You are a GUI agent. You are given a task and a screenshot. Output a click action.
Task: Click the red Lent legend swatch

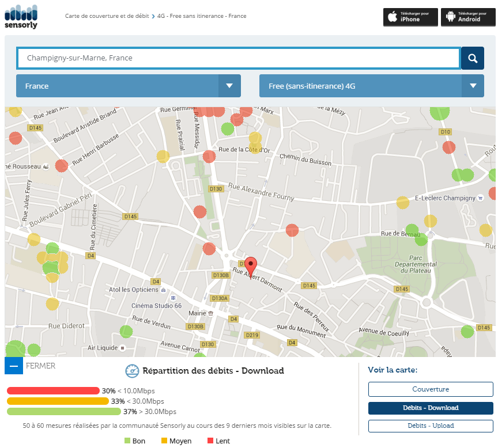(x=210, y=441)
